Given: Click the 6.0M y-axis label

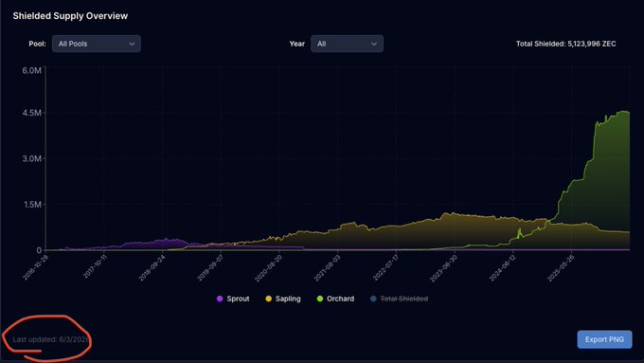Looking at the screenshot, I should (x=31, y=70).
